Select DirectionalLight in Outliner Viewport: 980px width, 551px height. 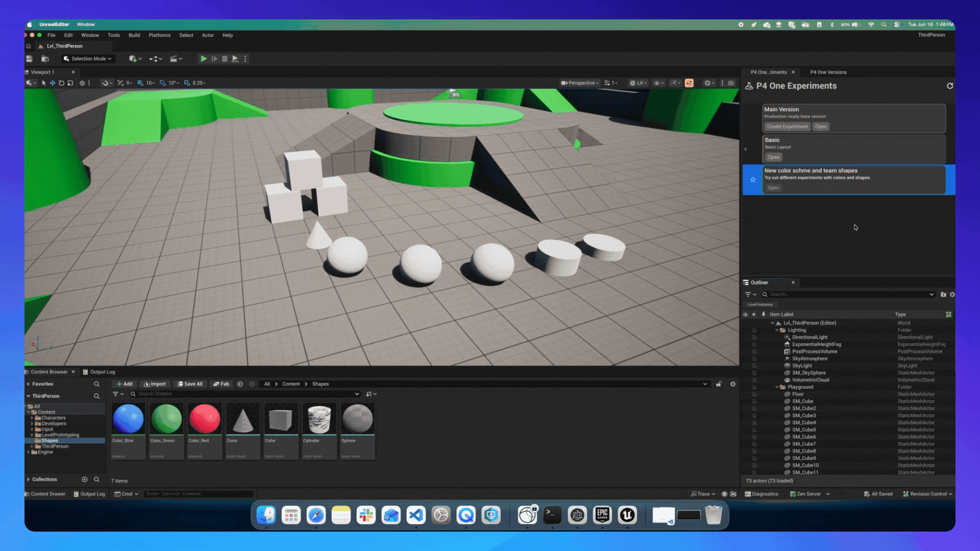(x=810, y=337)
